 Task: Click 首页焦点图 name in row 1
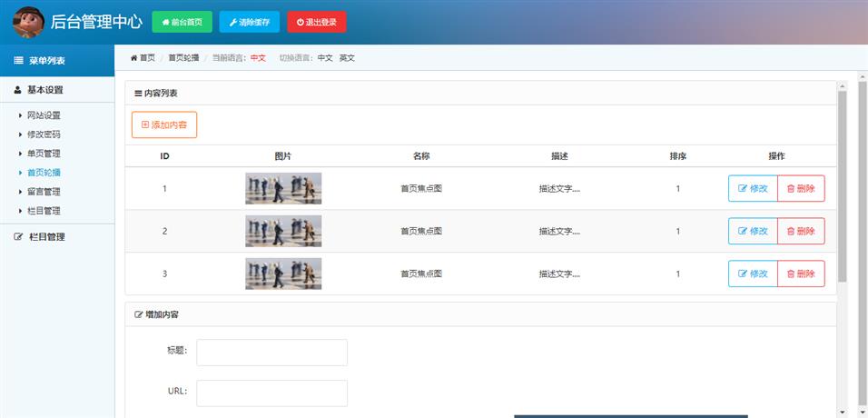pos(421,188)
